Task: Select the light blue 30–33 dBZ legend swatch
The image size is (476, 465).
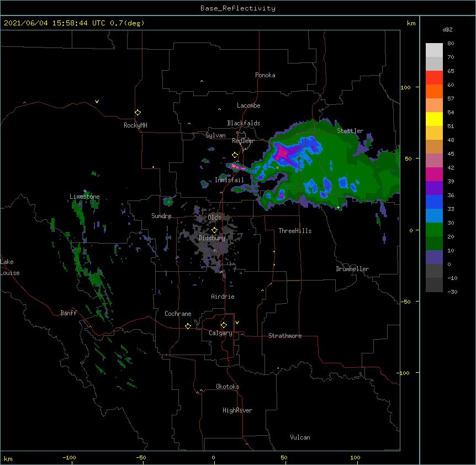Action: point(434,215)
